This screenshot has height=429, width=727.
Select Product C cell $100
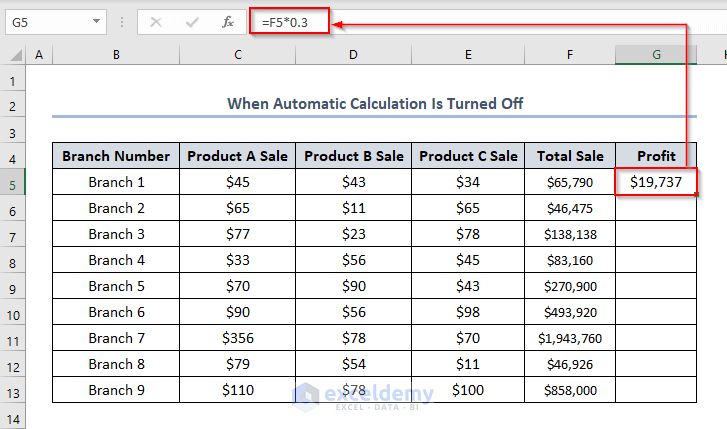[x=468, y=390]
